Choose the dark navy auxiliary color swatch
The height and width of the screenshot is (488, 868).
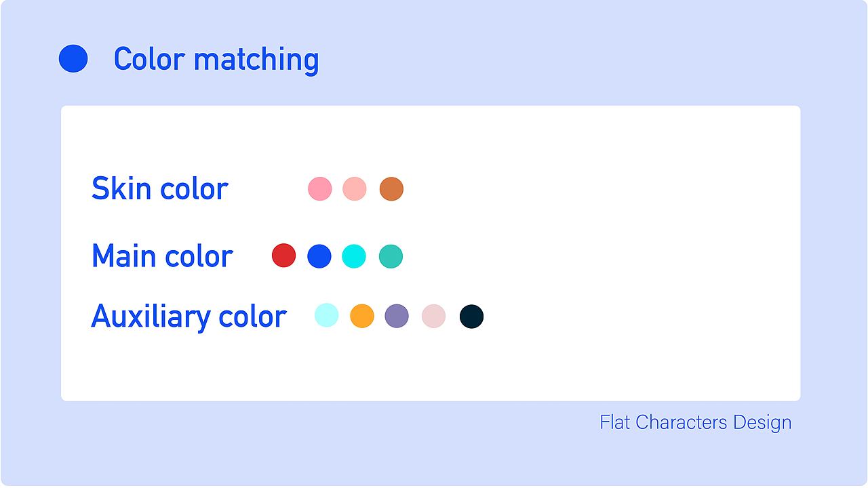click(x=471, y=317)
